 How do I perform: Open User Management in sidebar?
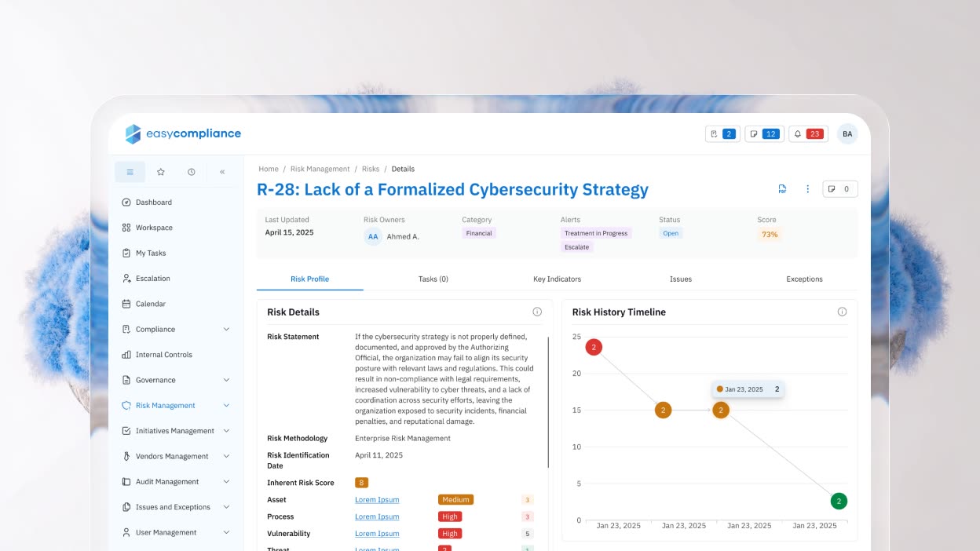(x=166, y=532)
